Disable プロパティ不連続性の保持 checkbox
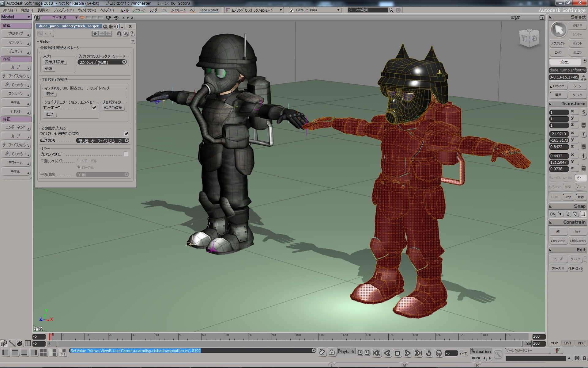This screenshot has width=588, height=368. pos(126,133)
